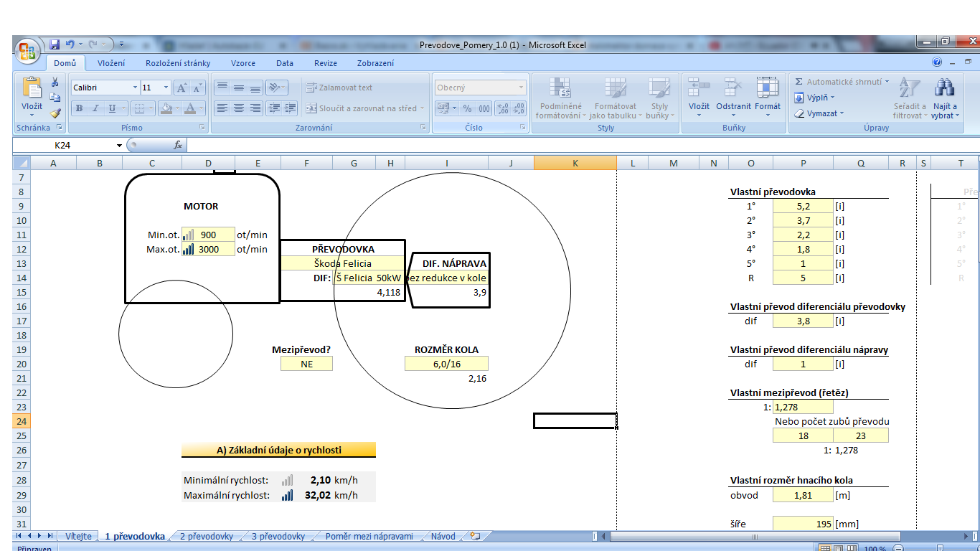Toggle underline formatting
This screenshot has width=980, height=551.
(x=112, y=108)
